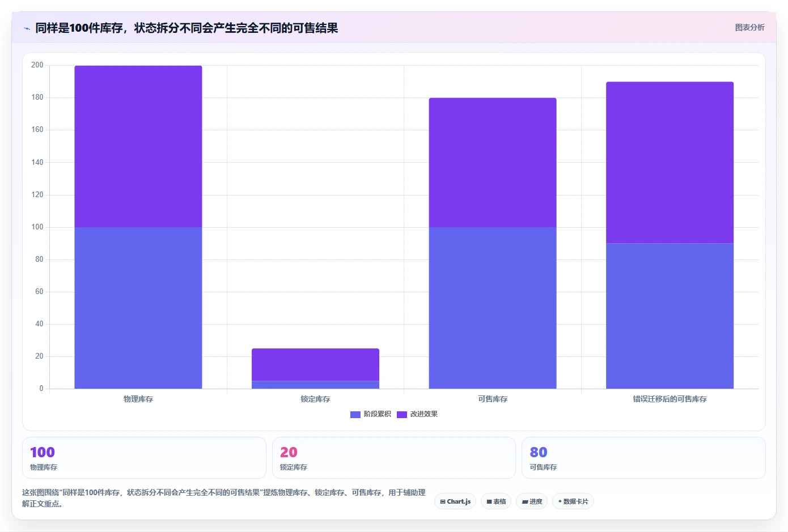Click the Chart.js tag icon
This screenshot has width=788, height=532.
(x=443, y=502)
